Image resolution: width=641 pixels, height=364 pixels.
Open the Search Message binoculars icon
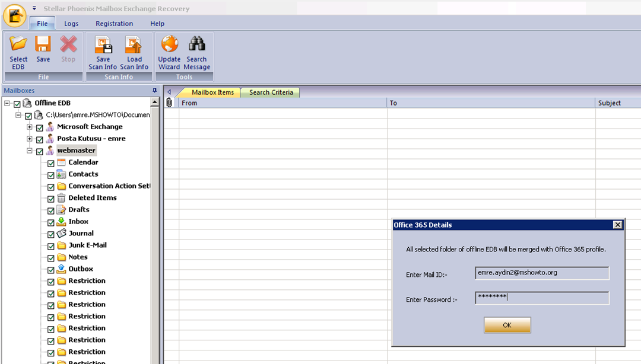pyautogui.click(x=196, y=44)
